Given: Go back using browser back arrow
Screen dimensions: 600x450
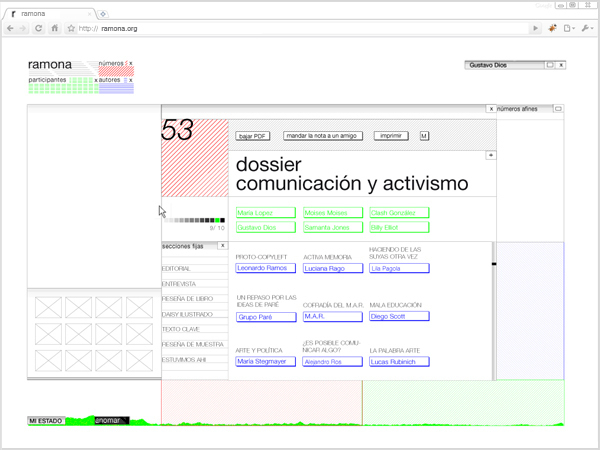Looking at the screenshot, I should [10, 28].
